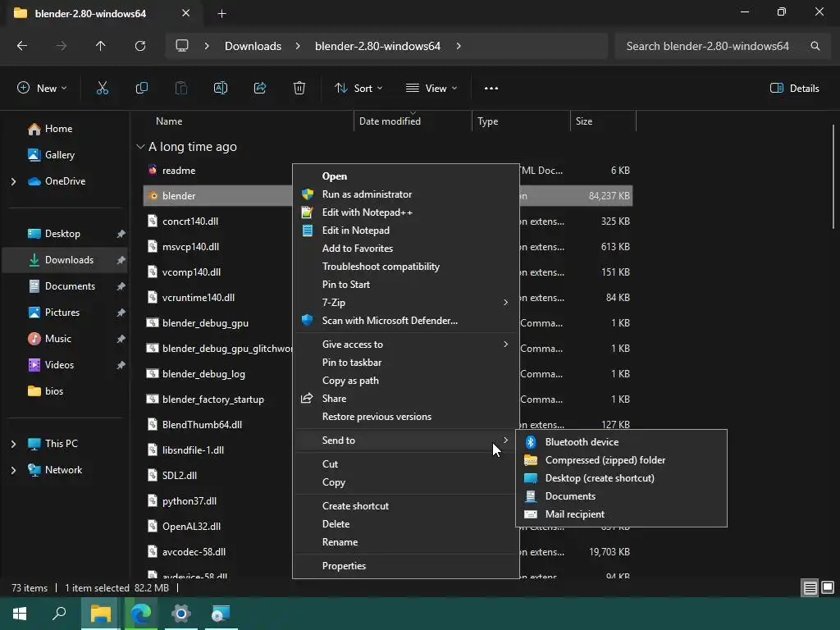Open the New dropdown
Image resolution: width=840 pixels, height=630 pixels.
pyautogui.click(x=42, y=89)
